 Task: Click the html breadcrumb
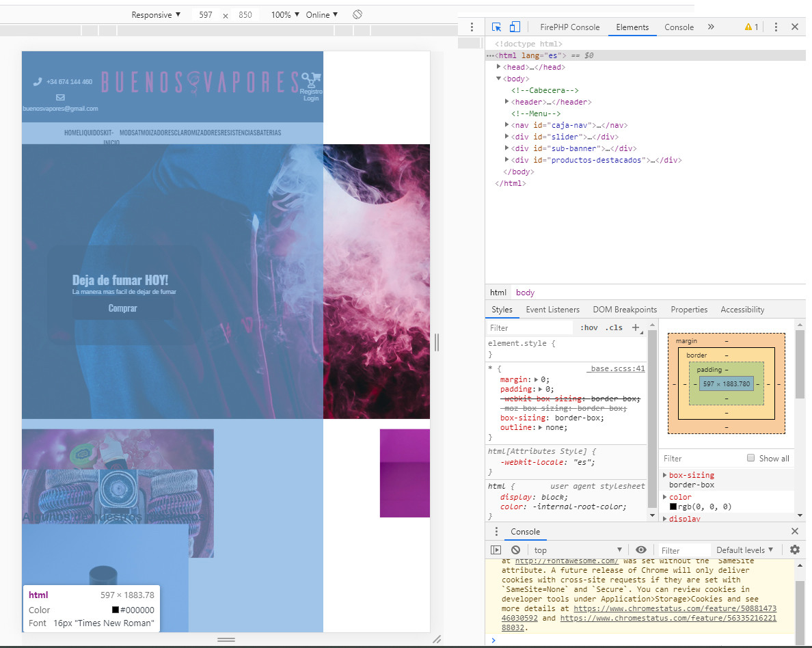click(x=498, y=293)
